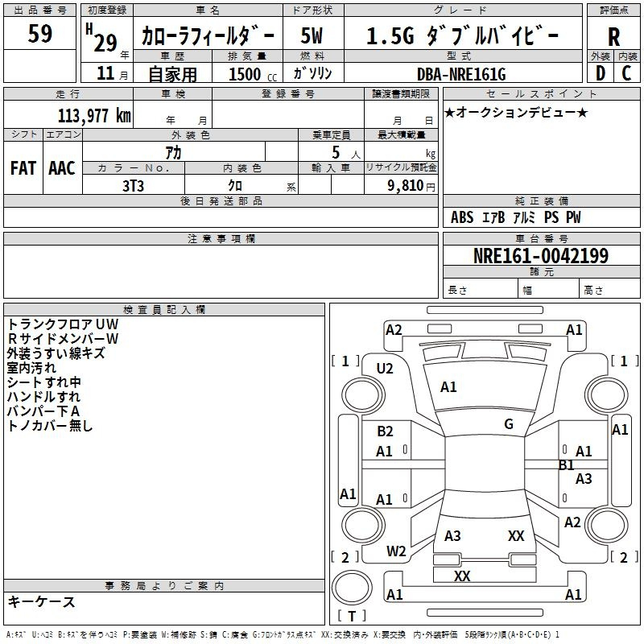644x644 pixels.
Task: Select exterior grade D cell
Action: click(x=601, y=72)
